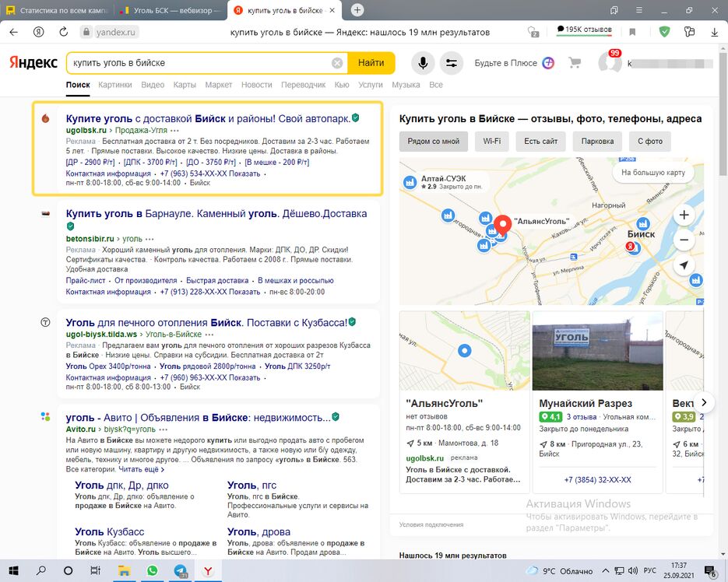Expand hidden system tray icons chevron

pyautogui.click(x=606, y=571)
